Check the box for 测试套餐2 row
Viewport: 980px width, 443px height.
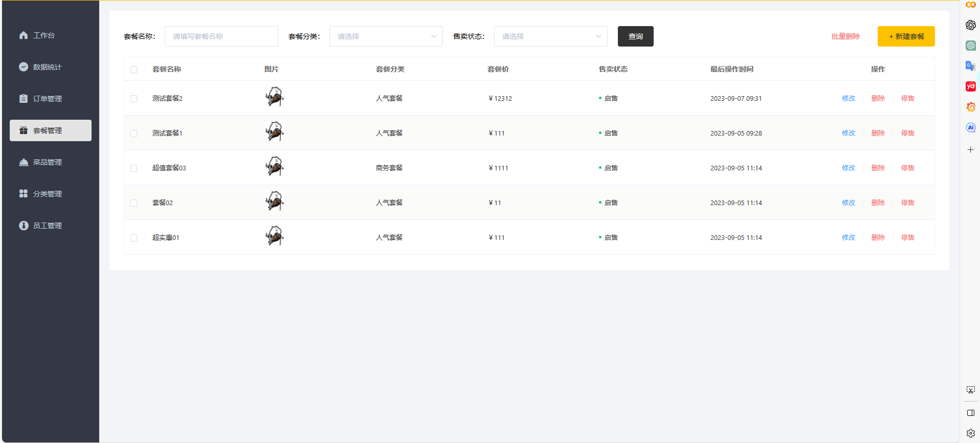pyautogui.click(x=134, y=99)
